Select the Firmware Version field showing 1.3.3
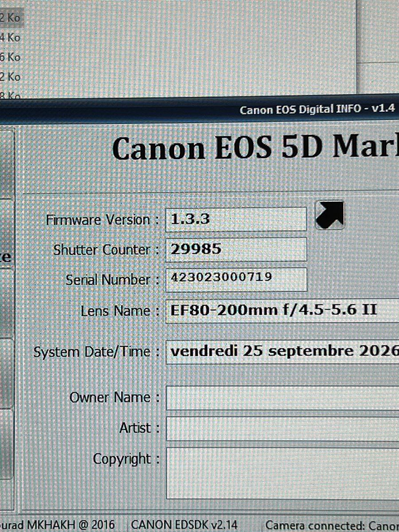 (x=236, y=219)
